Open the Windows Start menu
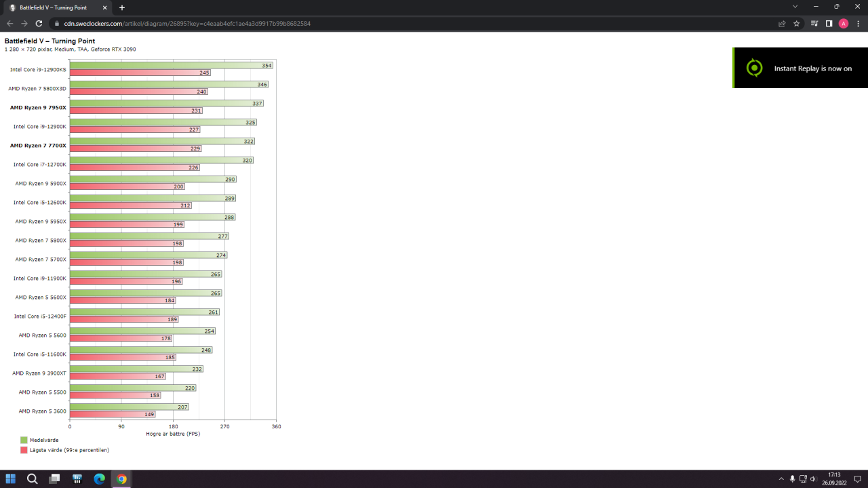 (10, 479)
